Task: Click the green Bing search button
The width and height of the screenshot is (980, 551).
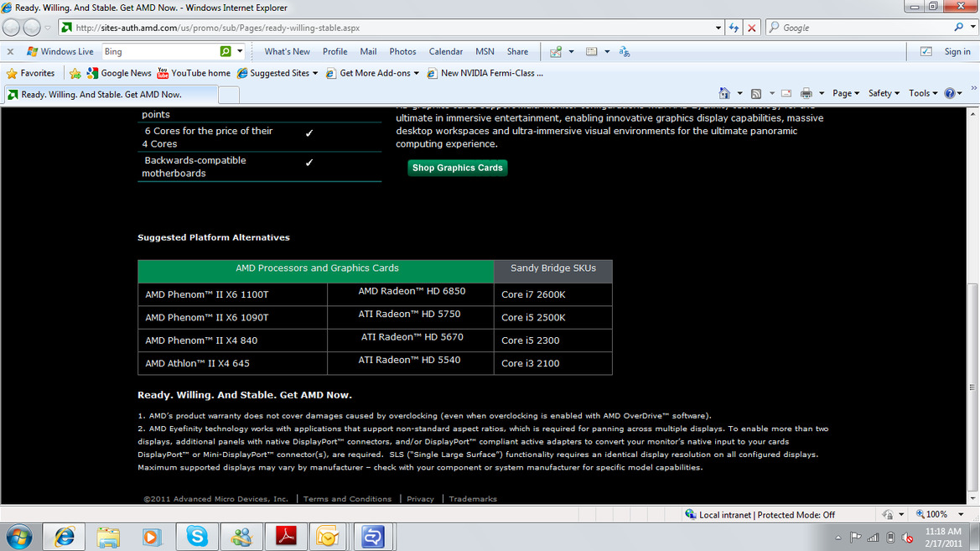Action: click(x=226, y=51)
